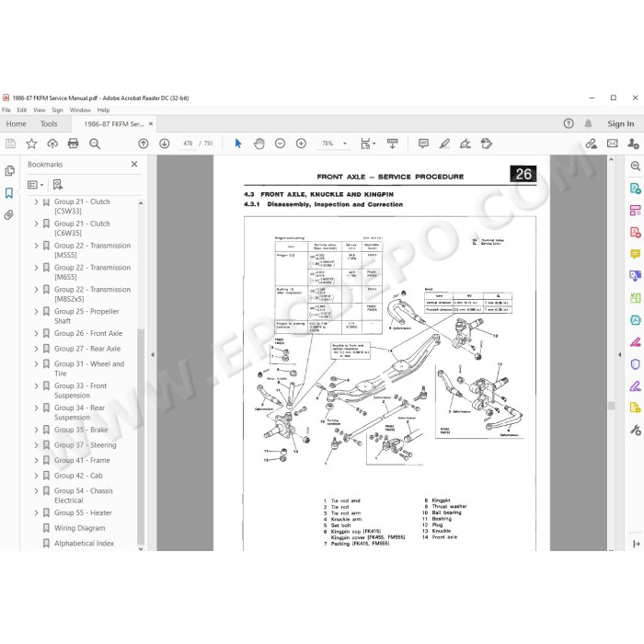Click the cloud upload icon
Viewport: 644px width, 644px height.
[52, 144]
